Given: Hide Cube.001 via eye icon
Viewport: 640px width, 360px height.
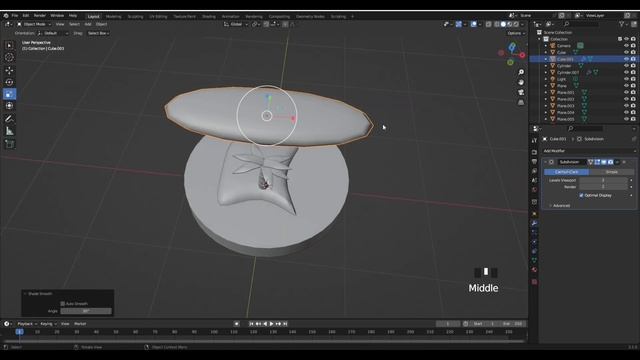Looking at the screenshot, I should click(x=627, y=59).
